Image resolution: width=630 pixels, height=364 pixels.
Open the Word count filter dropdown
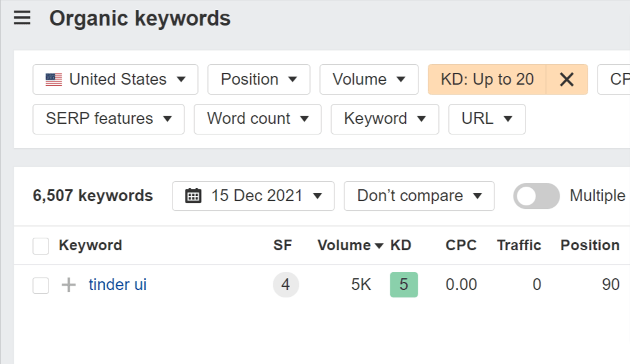(257, 119)
